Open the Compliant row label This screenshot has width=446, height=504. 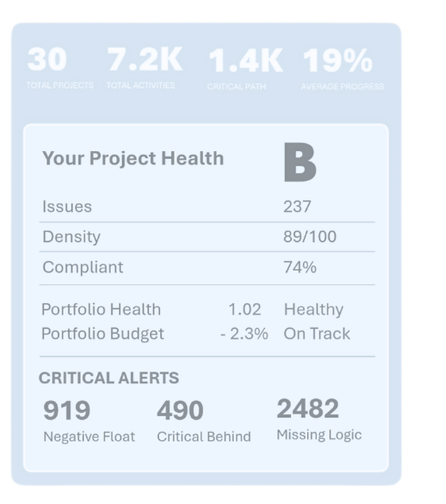[83, 267]
